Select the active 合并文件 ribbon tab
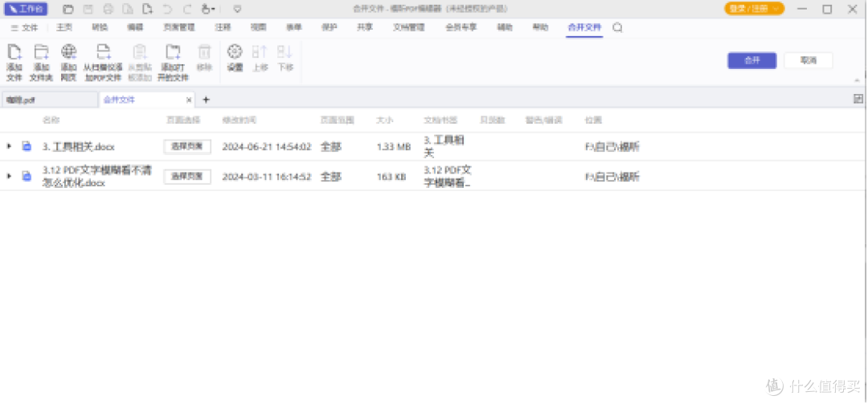Viewport: 868px width, 404px height. click(x=584, y=27)
